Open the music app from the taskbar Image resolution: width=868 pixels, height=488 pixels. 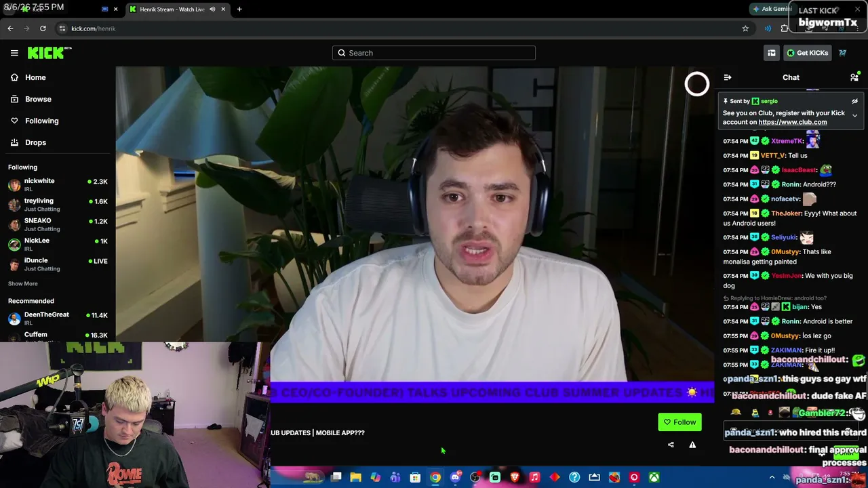534,477
